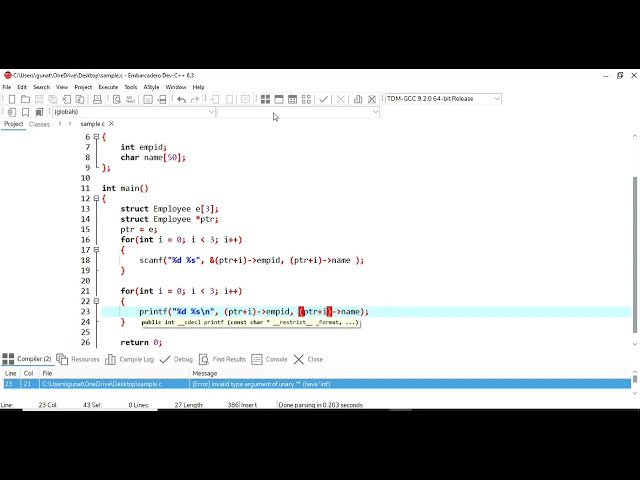Image resolution: width=640 pixels, height=480 pixels.
Task: Click the Indent toolbar icon
Action: point(216,99)
